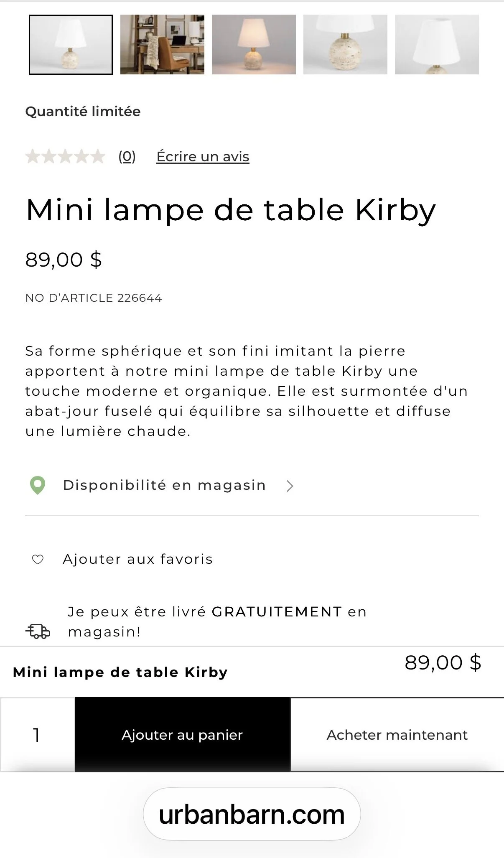
Task: Click Ajouter au panier button
Action: point(182,734)
